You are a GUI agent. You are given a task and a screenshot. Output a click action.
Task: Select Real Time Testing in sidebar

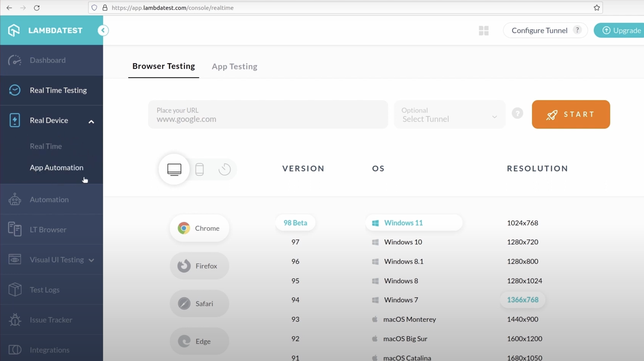[x=51, y=90]
